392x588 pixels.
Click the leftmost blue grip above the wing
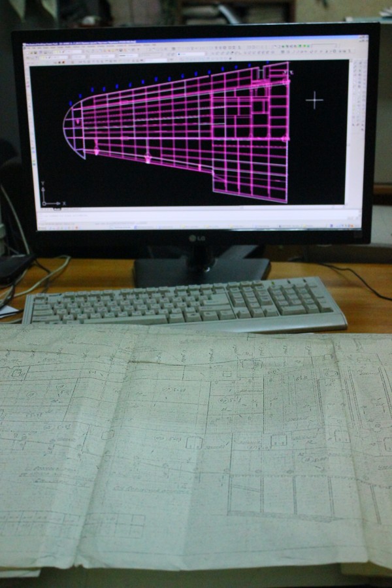point(71,103)
